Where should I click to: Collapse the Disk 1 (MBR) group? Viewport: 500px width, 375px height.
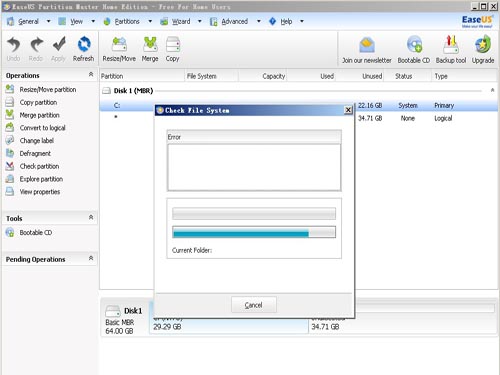coord(492,90)
